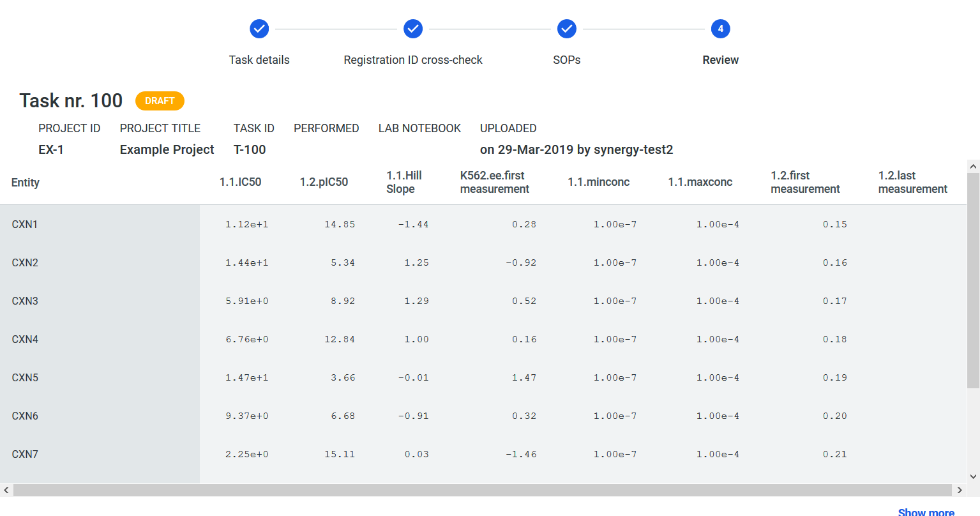Select the Review step label
Screen dimensions: 980x516
[x=721, y=60]
